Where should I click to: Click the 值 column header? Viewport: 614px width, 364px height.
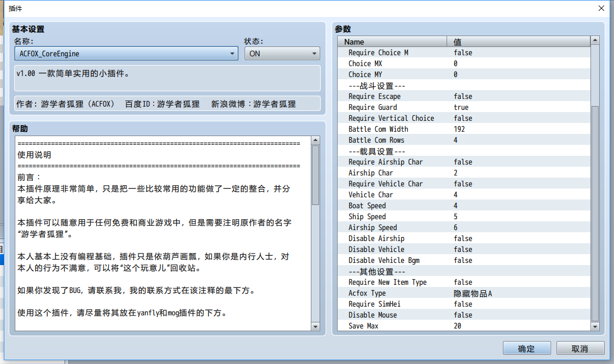pyautogui.click(x=518, y=42)
